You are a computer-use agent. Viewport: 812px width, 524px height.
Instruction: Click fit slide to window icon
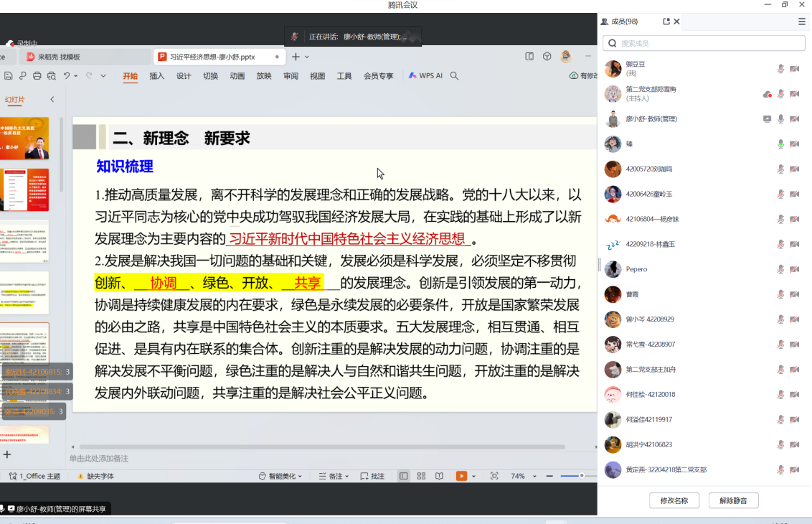(494, 476)
